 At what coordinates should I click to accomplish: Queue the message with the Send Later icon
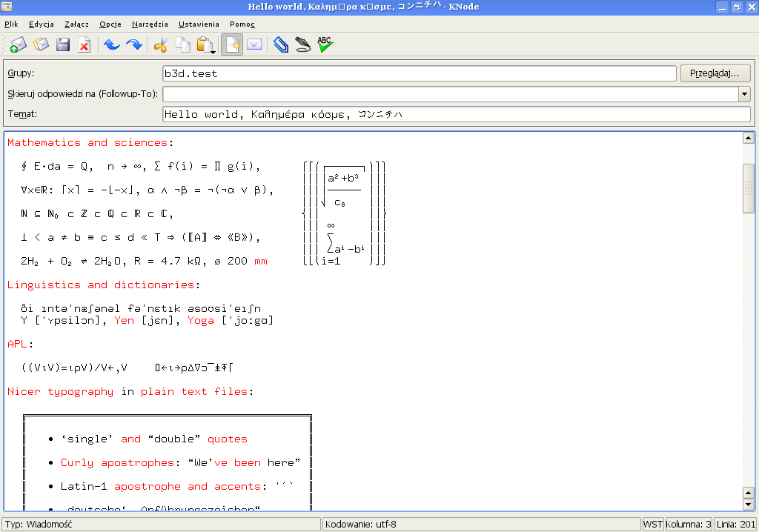coord(41,44)
